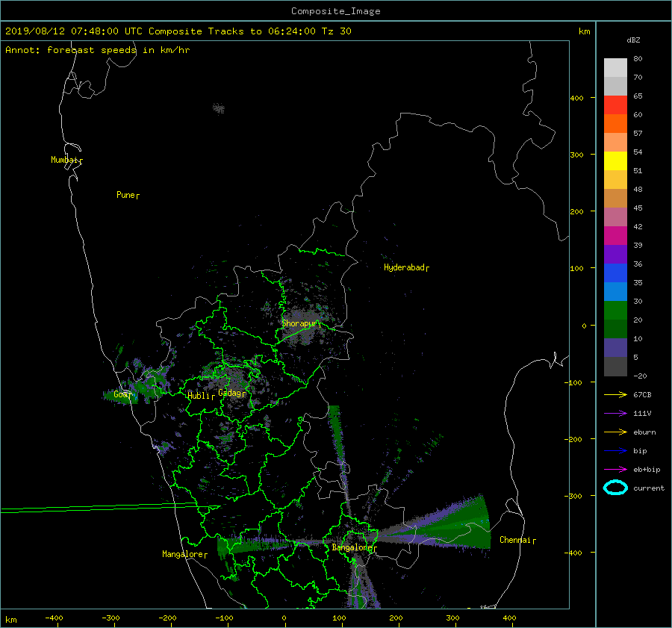The width and height of the screenshot is (672, 628).
Task: Click the eburn legend label
Action: click(x=644, y=432)
